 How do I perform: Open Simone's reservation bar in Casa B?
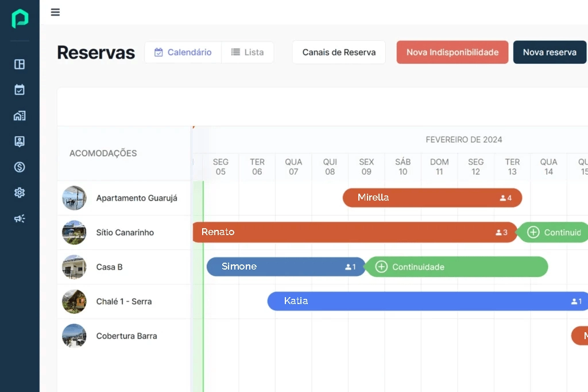[x=285, y=267]
